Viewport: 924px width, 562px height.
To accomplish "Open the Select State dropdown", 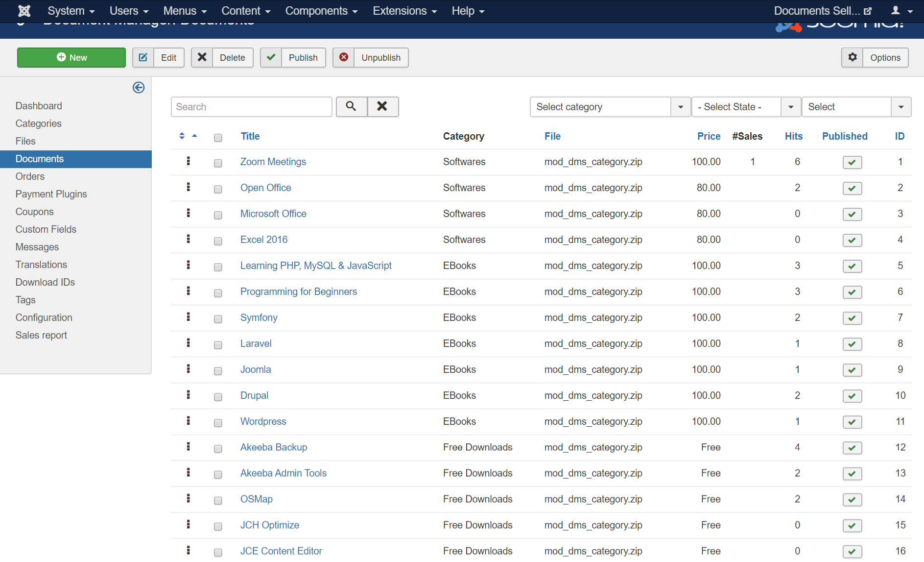I will click(x=746, y=107).
